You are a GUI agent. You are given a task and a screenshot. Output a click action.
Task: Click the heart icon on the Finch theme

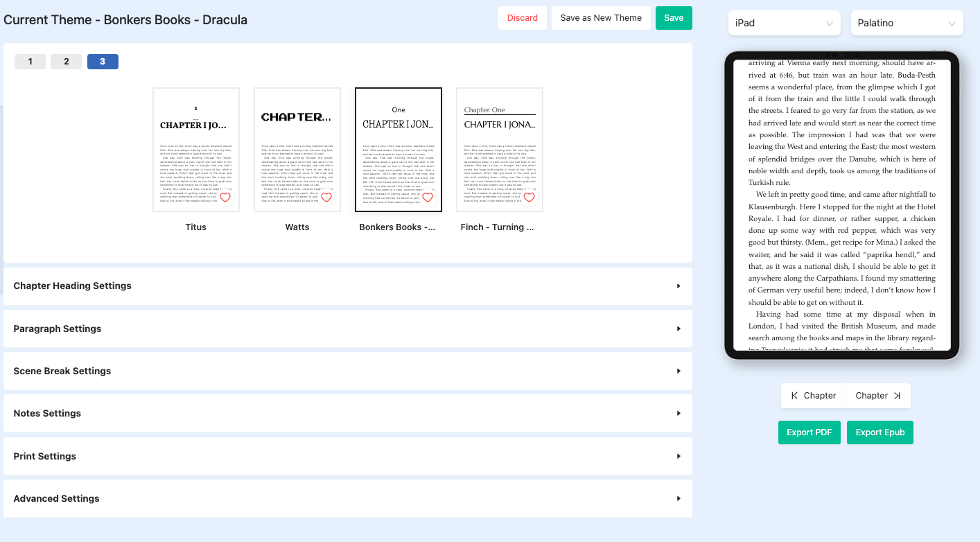pyautogui.click(x=529, y=197)
